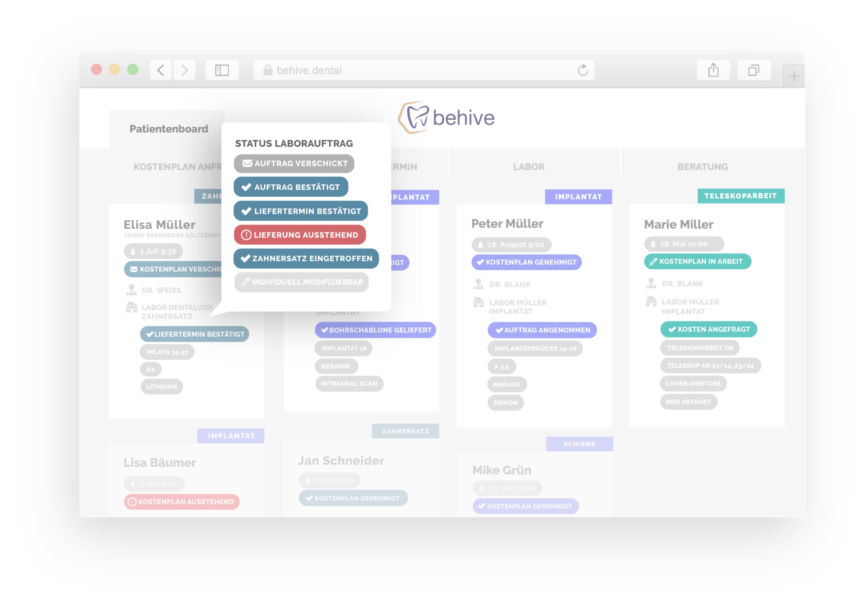Click the Keramik tag
This screenshot has height=606, width=868.
coord(336,366)
